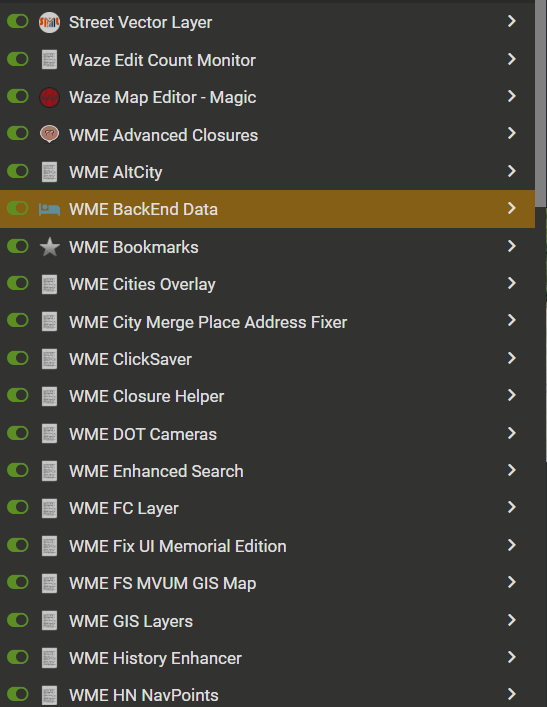Viewport: 547px width, 707px height.
Task: Select the WME AltCity menu entry
Action: point(267,172)
